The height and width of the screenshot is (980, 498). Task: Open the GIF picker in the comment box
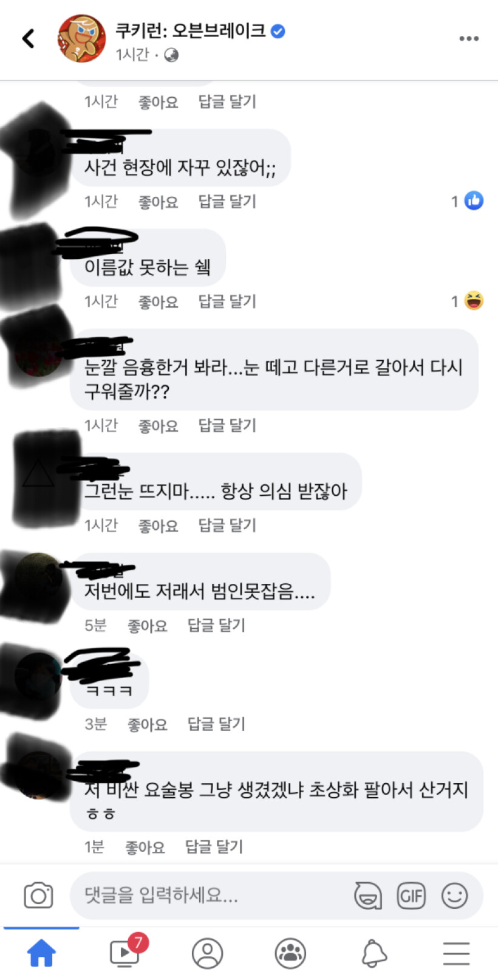click(411, 896)
